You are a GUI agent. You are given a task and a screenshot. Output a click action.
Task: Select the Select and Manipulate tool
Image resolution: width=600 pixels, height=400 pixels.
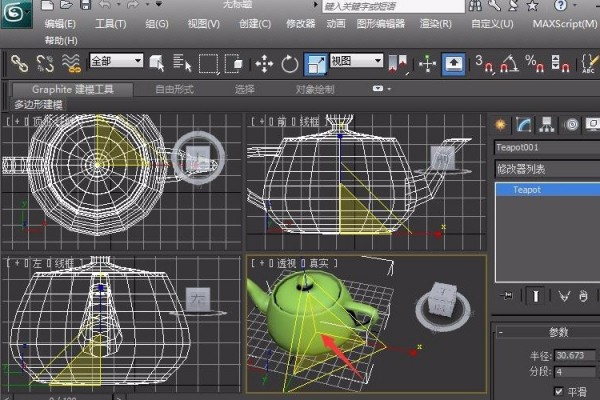pyautogui.click(x=427, y=64)
